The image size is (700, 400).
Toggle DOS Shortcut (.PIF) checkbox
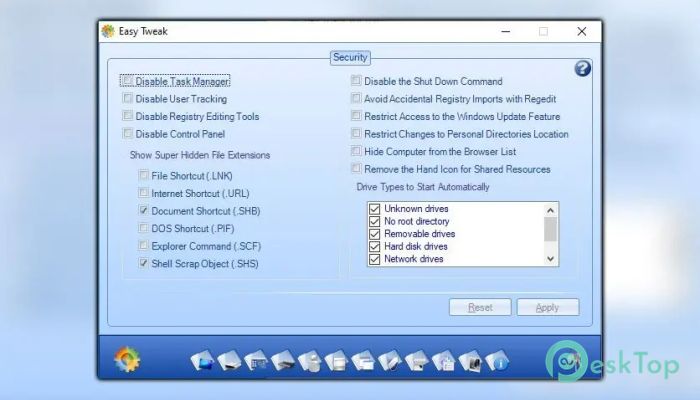tap(143, 228)
